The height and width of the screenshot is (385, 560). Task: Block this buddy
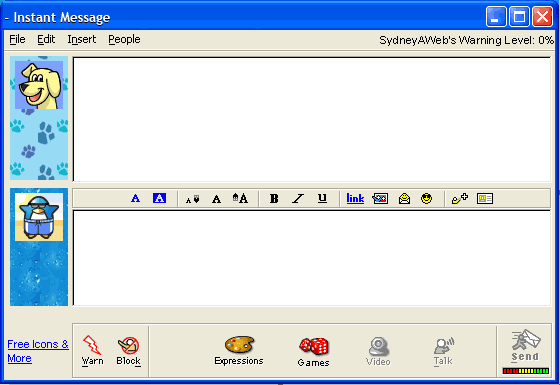(x=129, y=351)
